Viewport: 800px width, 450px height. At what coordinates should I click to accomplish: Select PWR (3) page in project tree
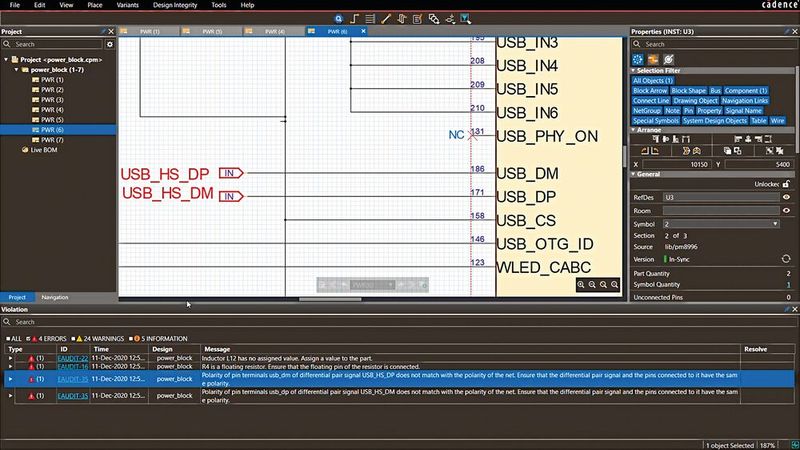(52, 100)
